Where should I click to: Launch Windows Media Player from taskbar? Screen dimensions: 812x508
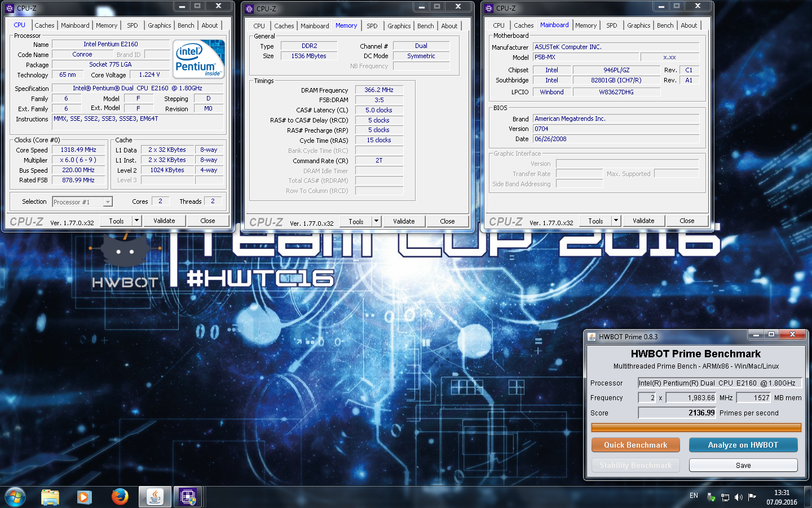point(85,497)
